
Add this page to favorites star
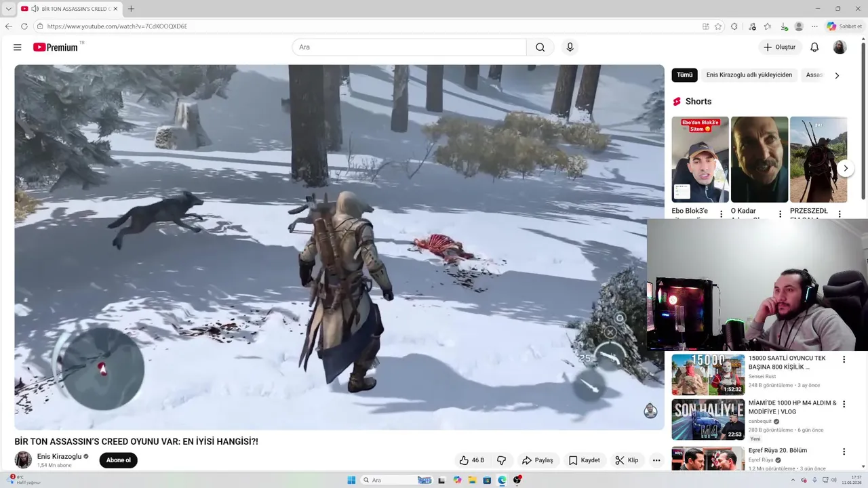point(718,26)
